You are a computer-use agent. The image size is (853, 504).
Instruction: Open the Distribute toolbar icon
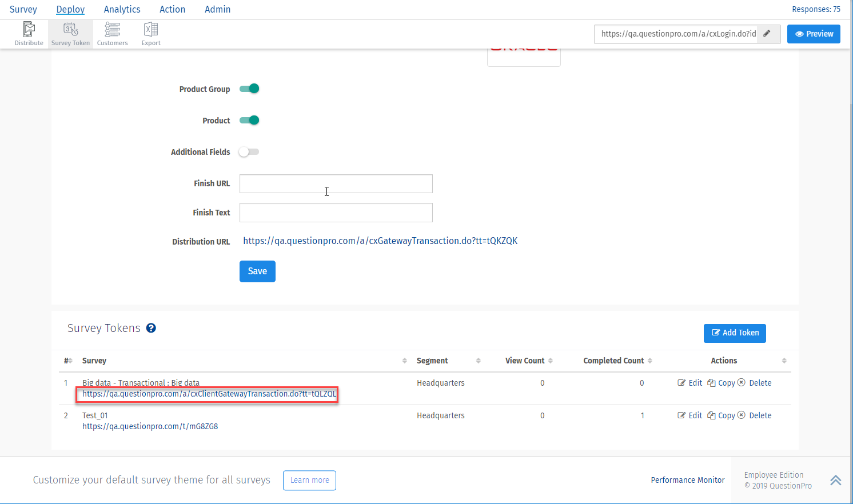[x=29, y=34]
